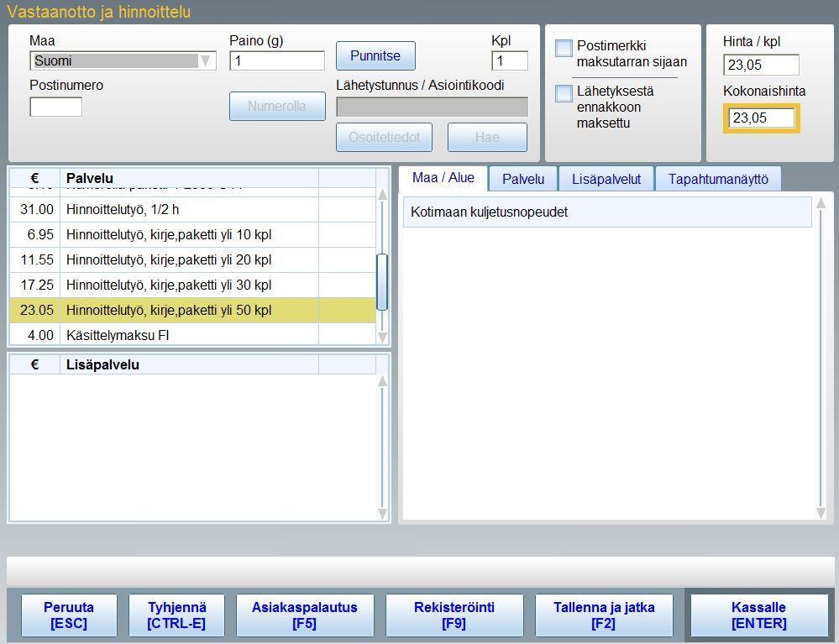Click the Numerolla button
The width and height of the screenshot is (839, 644).
tap(277, 106)
